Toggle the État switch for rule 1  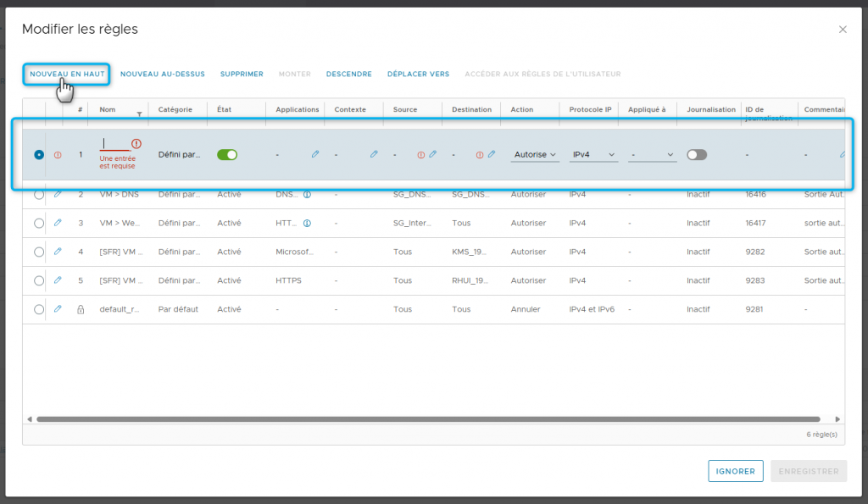pyautogui.click(x=227, y=155)
